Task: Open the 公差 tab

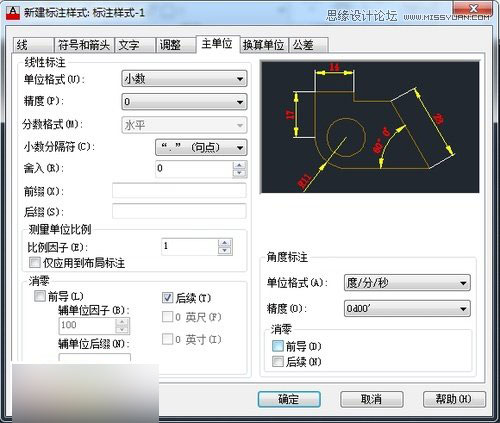Action: 308,45
